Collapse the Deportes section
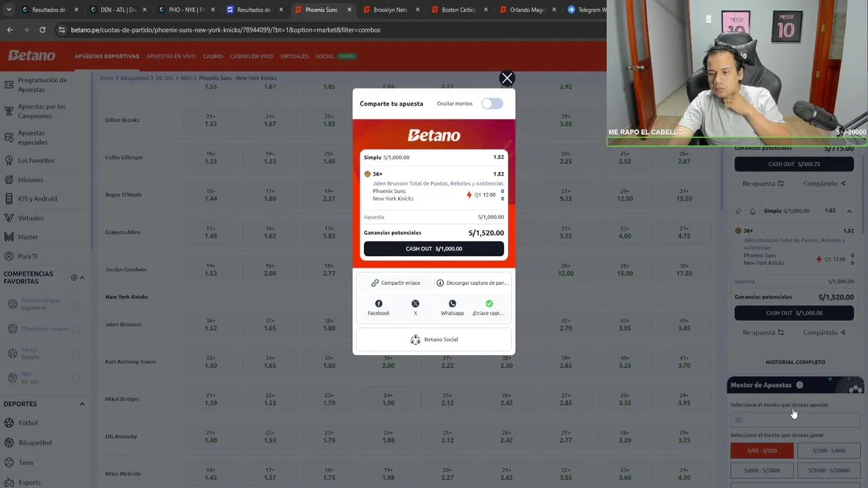The width and height of the screenshot is (868, 488). [82, 404]
